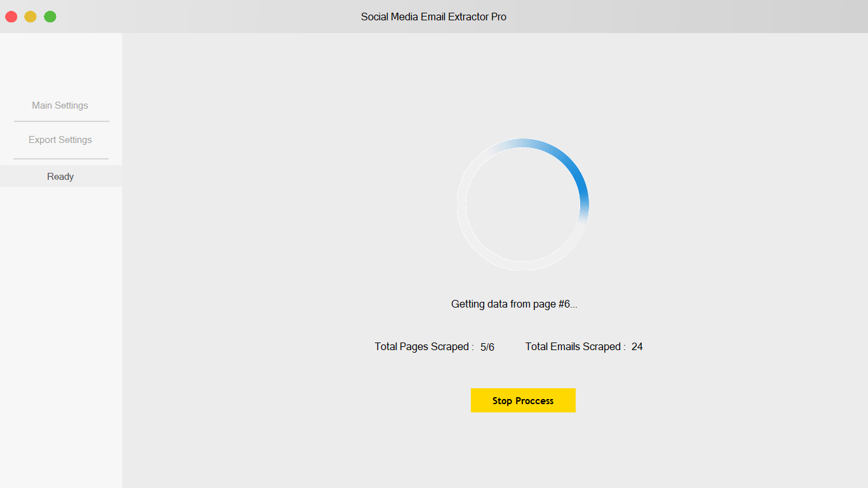Click the green maximize window button

click(50, 17)
